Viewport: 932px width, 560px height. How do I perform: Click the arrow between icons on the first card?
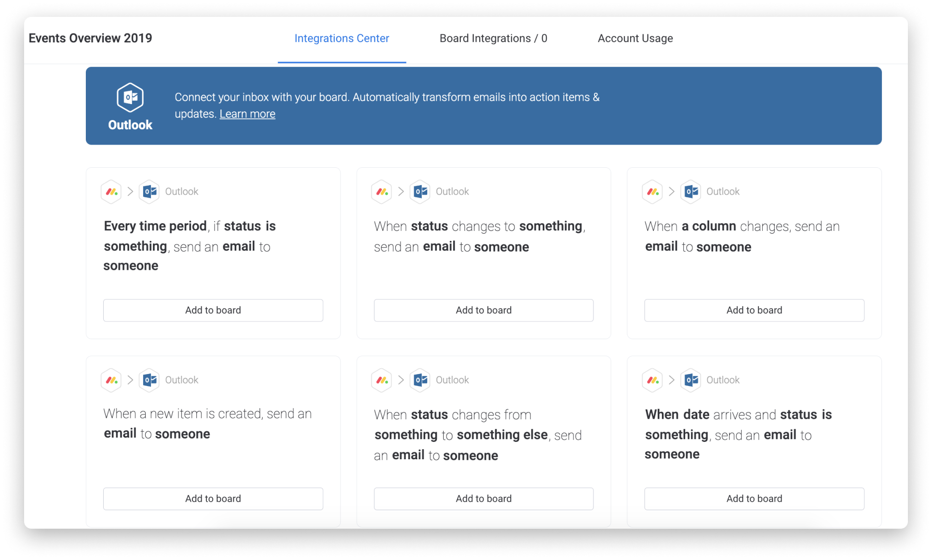point(130,191)
